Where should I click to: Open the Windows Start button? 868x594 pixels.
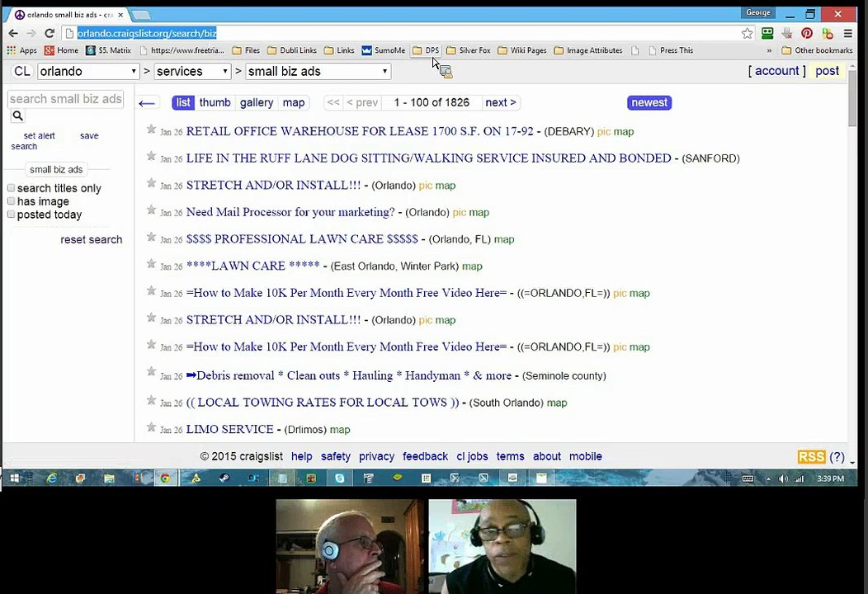pos(14,478)
